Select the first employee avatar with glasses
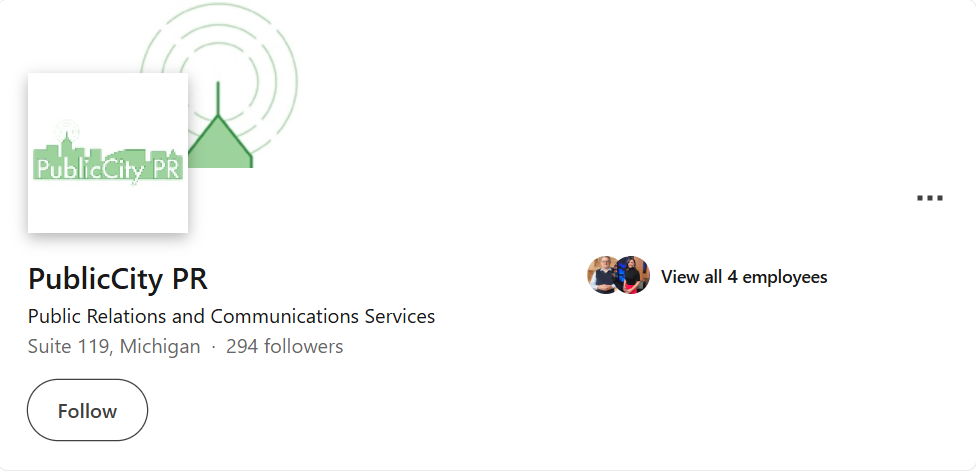 coord(603,275)
